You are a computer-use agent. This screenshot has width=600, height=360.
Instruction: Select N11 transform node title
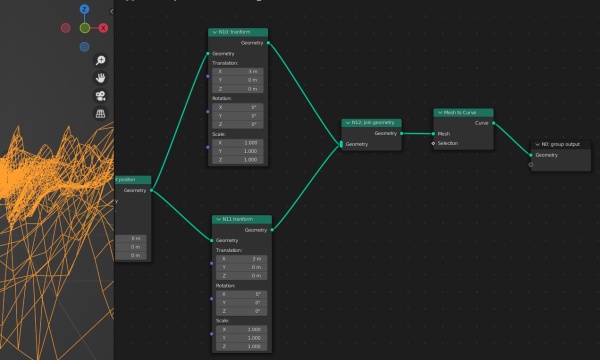(x=238, y=219)
